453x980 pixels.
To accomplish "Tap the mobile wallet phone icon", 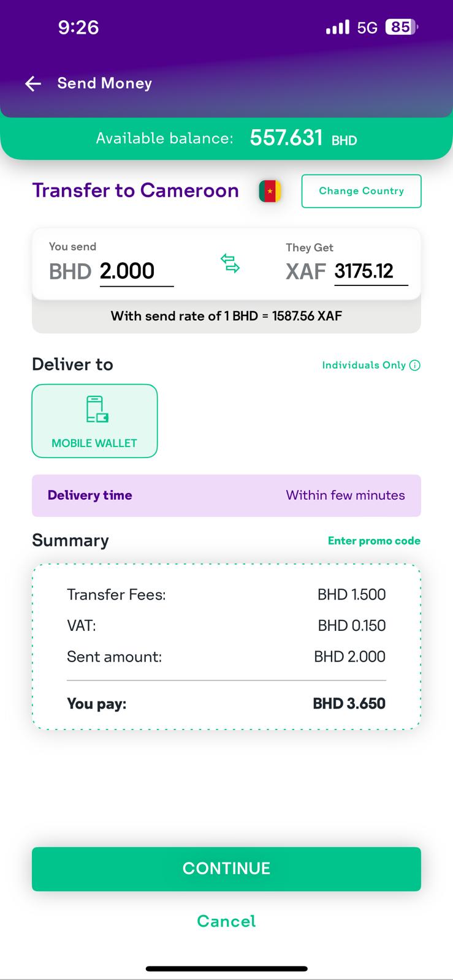I will click(97, 409).
